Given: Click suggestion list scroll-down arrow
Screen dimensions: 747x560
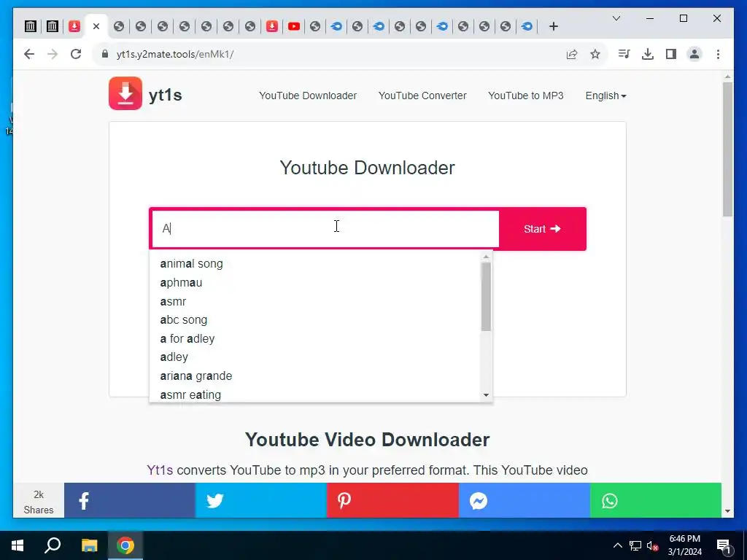Looking at the screenshot, I should [486, 394].
